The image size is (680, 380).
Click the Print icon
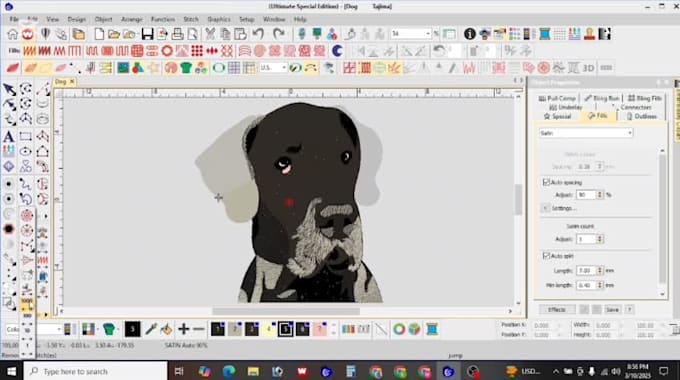tap(177, 34)
